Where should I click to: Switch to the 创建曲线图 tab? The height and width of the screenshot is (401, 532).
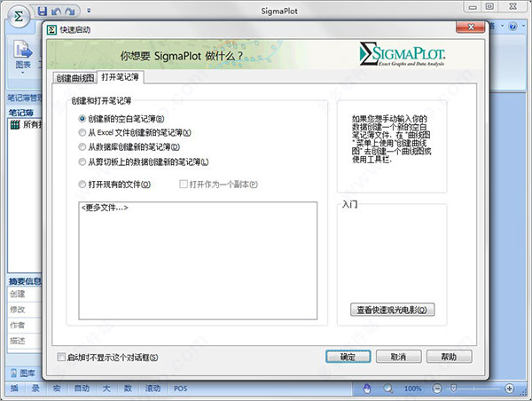pos(75,78)
